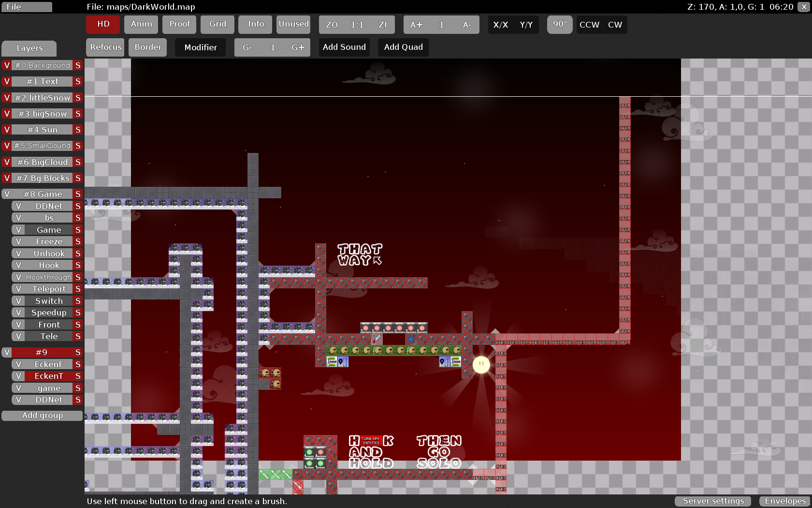Screen dimensions: 812x508
Task: Click the Add group button
Action: point(43,416)
